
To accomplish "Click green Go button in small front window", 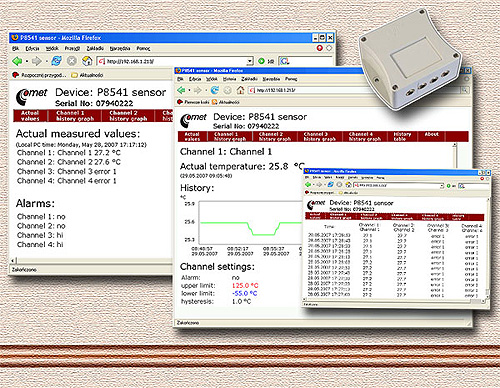I will point(448,186).
